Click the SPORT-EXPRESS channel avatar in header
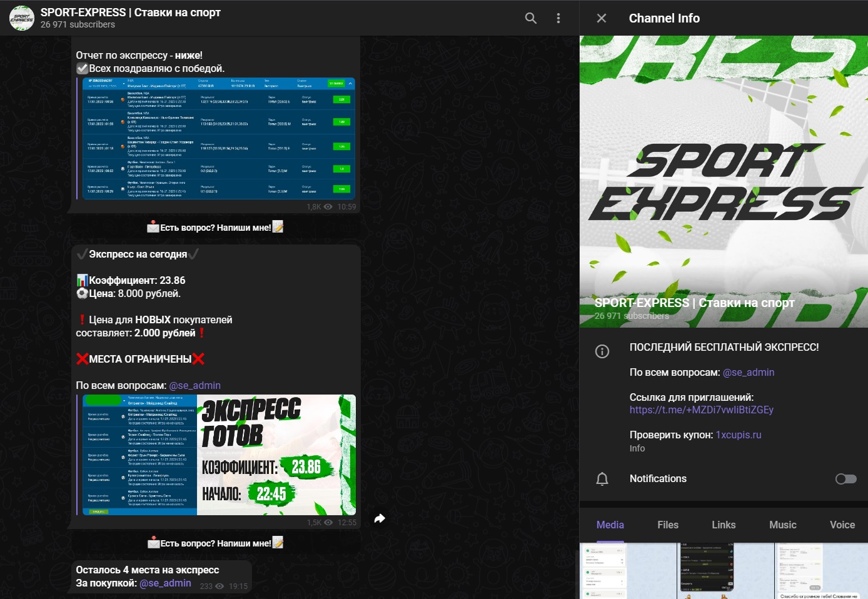Image resolution: width=868 pixels, height=599 pixels. (22, 18)
